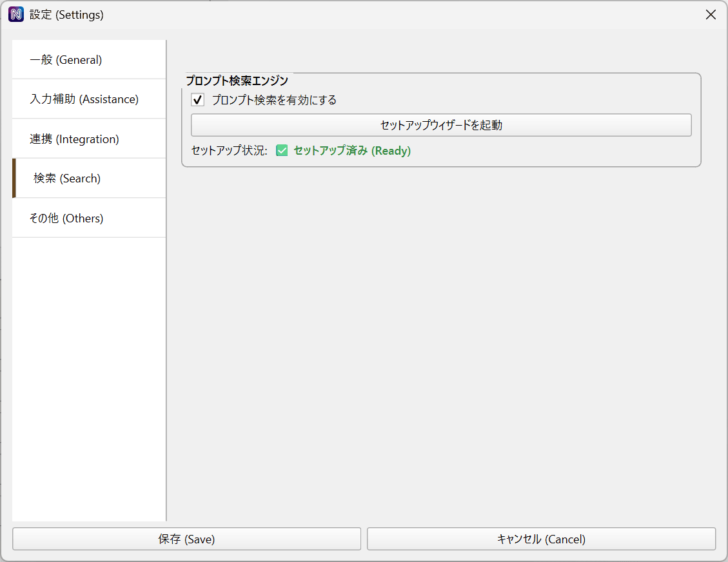Switch to その他 (Others) settings
This screenshot has width=728, height=562.
(x=66, y=218)
